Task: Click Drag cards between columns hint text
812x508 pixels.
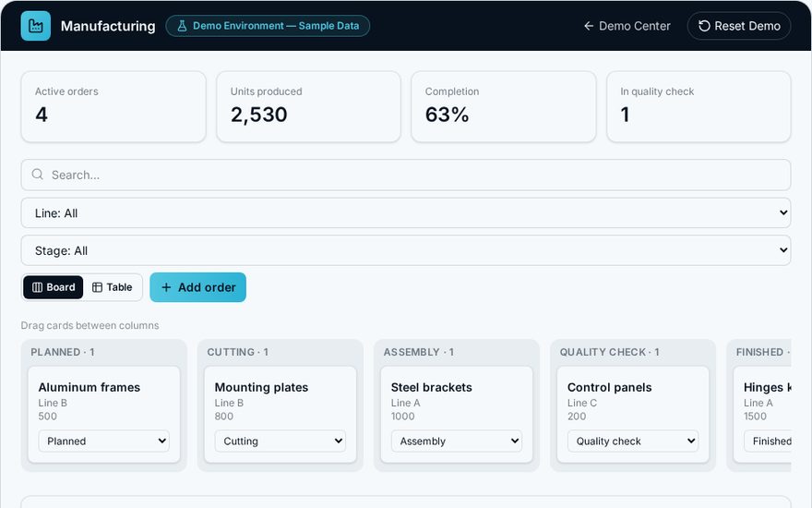Action: coord(90,325)
